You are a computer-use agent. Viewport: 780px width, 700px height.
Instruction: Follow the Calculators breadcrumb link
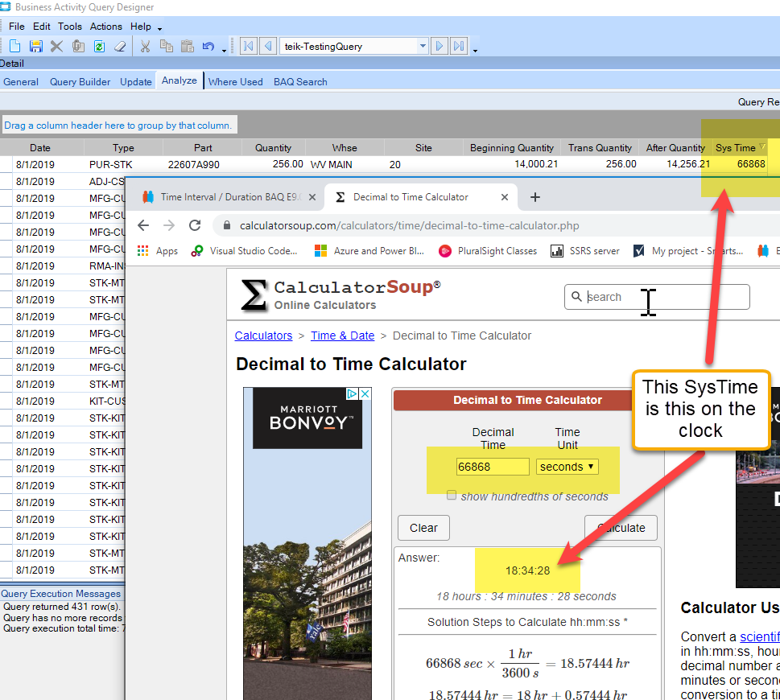pyautogui.click(x=264, y=336)
